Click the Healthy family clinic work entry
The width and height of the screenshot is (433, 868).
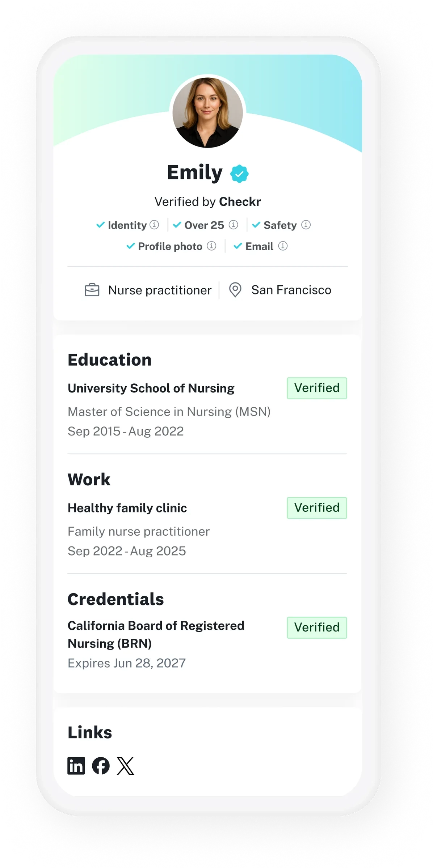207,529
